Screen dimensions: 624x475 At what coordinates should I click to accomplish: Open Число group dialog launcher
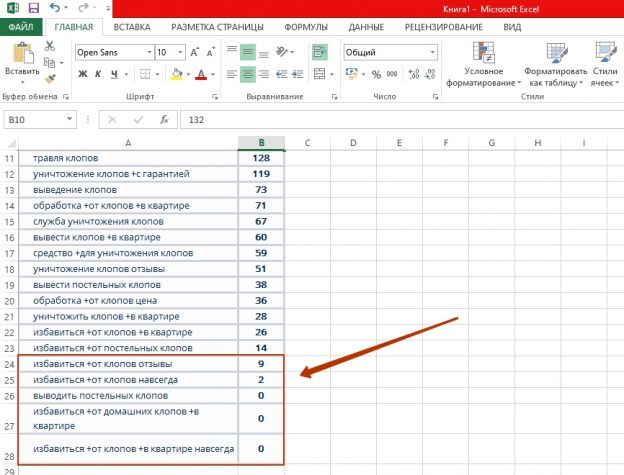(435, 97)
